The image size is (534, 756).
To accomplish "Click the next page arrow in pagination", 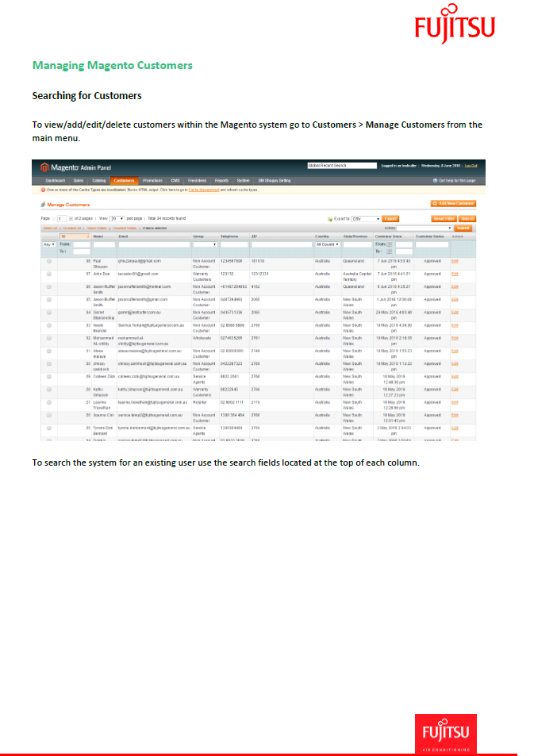I will pyautogui.click(x=71, y=218).
